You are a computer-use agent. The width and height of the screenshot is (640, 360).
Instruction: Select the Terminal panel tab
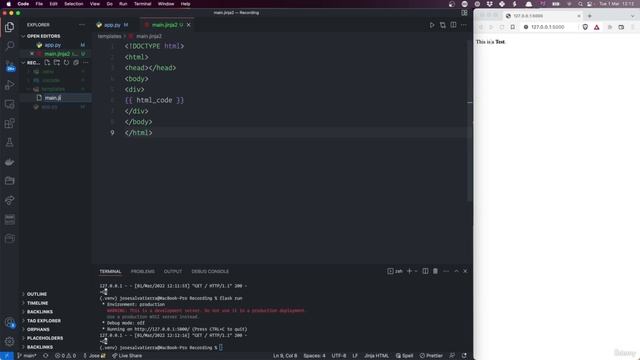(x=110, y=271)
